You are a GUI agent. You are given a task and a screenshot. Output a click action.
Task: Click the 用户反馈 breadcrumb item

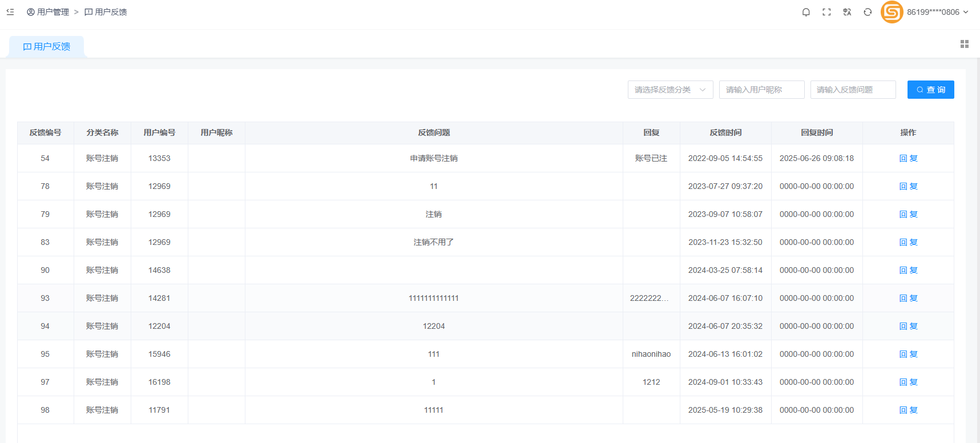click(106, 12)
